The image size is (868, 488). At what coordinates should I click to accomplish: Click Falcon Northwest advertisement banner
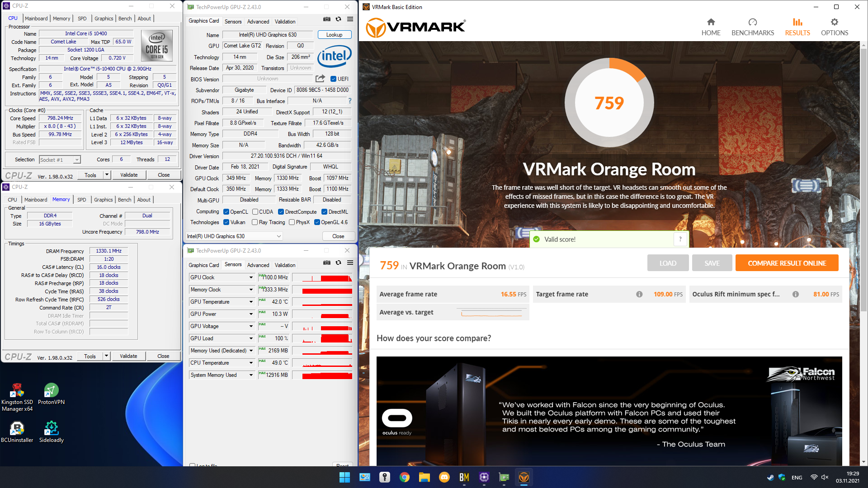[609, 411]
